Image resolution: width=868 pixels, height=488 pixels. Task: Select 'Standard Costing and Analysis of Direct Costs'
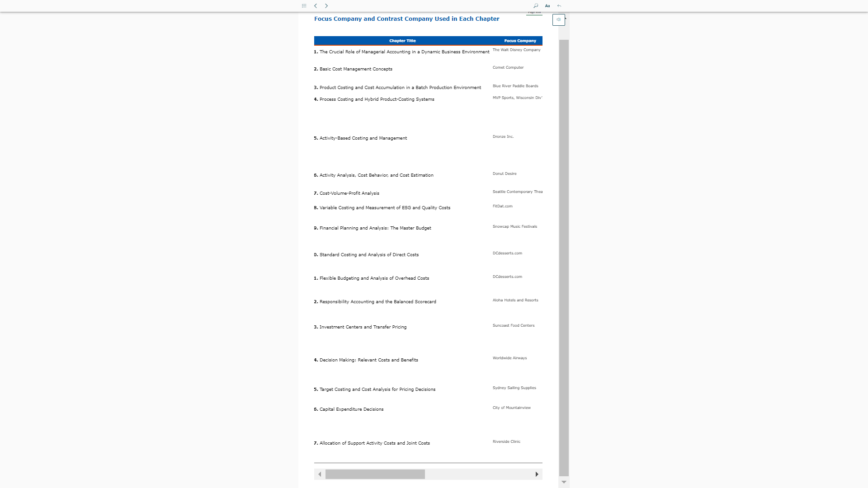pos(369,255)
